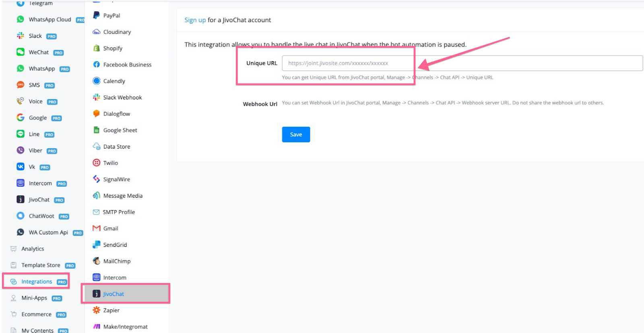Viewport: 644px width, 333px height.
Task: Follow the Sign up link
Action: 195,20
